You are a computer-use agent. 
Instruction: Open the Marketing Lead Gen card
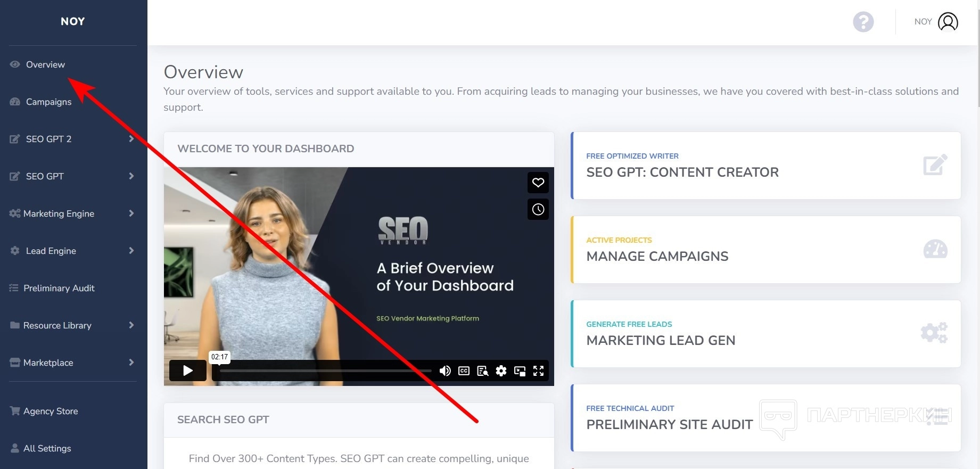[x=765, y=334]
